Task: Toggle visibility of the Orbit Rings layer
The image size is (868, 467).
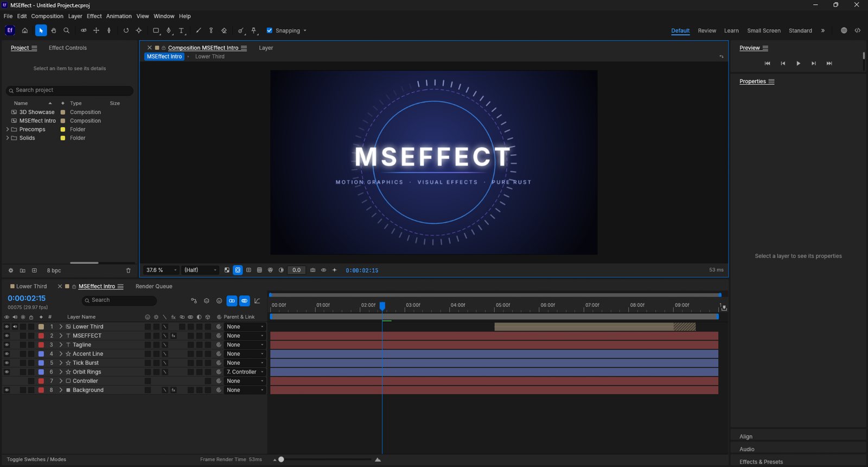Action: coord(7,372)
